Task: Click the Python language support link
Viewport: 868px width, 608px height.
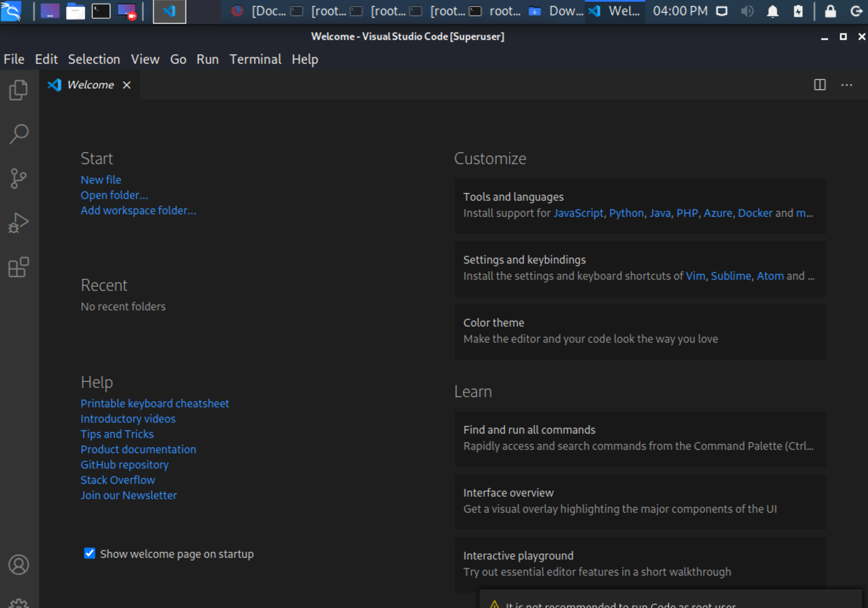Action: coord(626,213)
